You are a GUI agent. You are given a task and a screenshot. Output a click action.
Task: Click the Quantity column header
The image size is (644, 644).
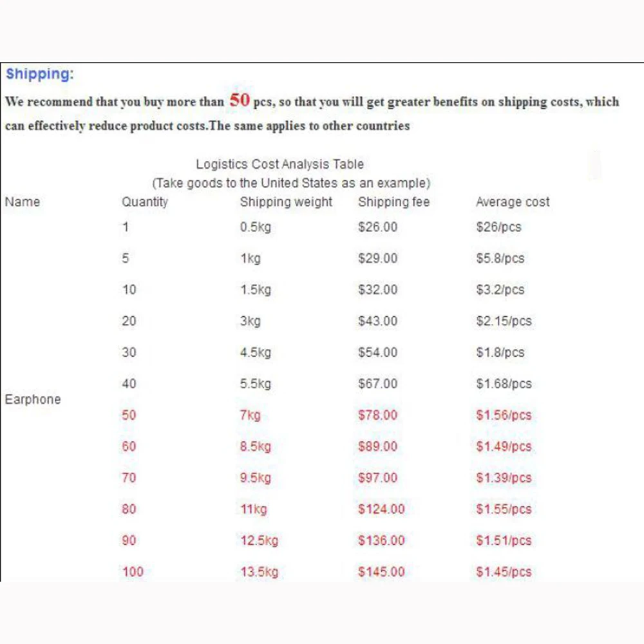(145, 202)
